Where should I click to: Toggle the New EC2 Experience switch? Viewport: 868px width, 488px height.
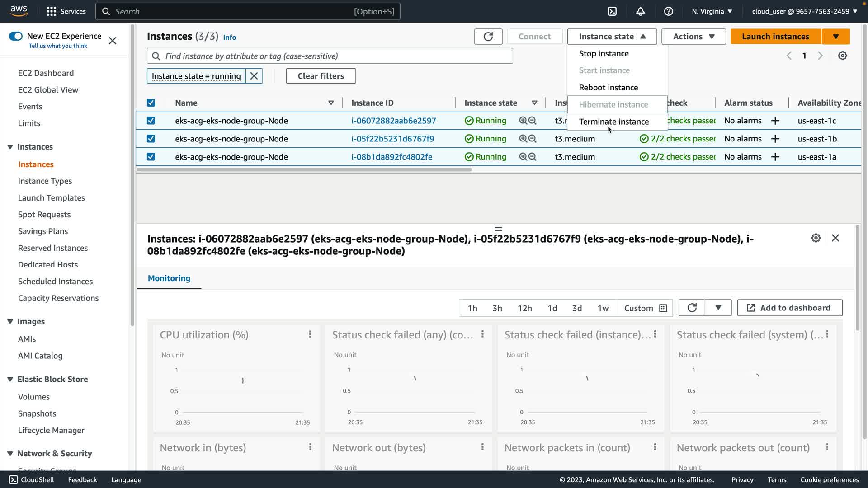point(16,36)
